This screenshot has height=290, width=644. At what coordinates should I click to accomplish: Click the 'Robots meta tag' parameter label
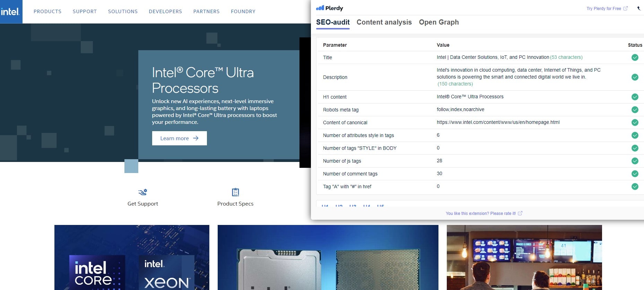(341, 110)
